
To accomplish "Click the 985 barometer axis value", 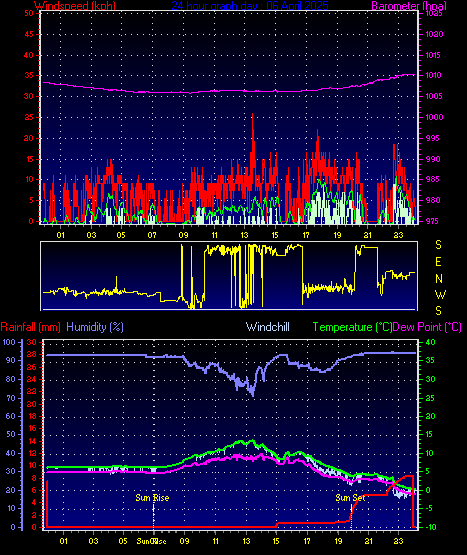I will point(432,179).
